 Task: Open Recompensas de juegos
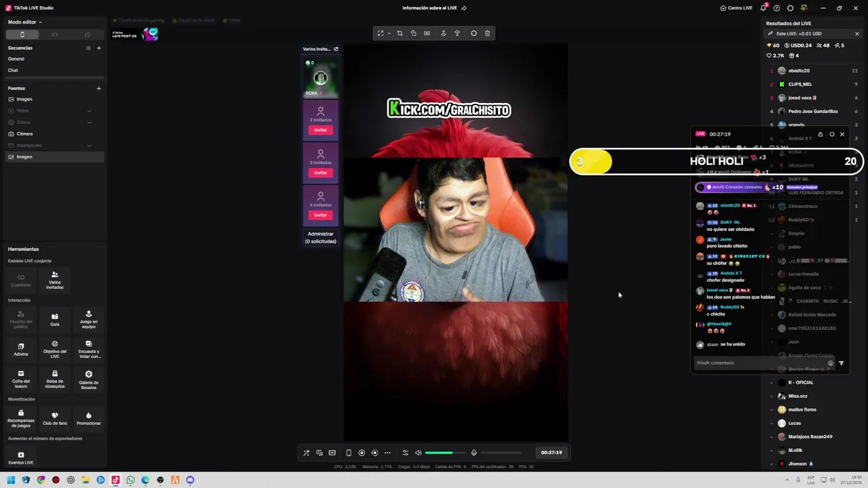pyautogui.click(x=21, y=418)
